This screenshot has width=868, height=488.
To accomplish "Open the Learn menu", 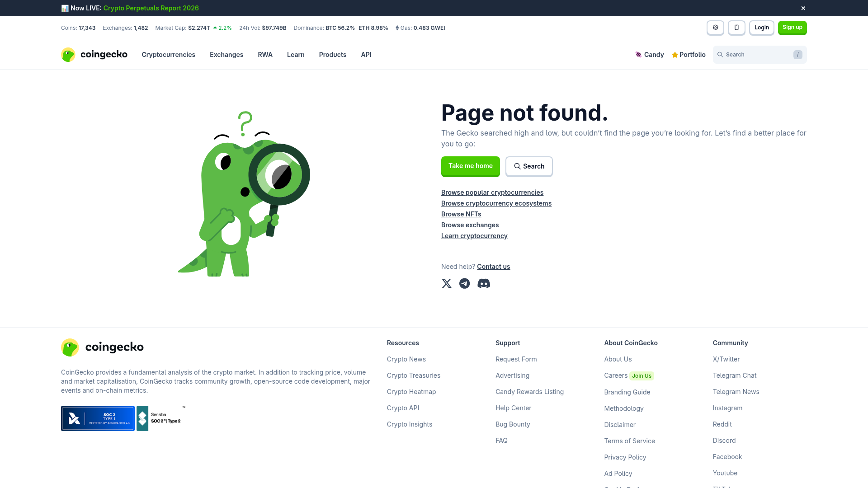I will (296, 55).
